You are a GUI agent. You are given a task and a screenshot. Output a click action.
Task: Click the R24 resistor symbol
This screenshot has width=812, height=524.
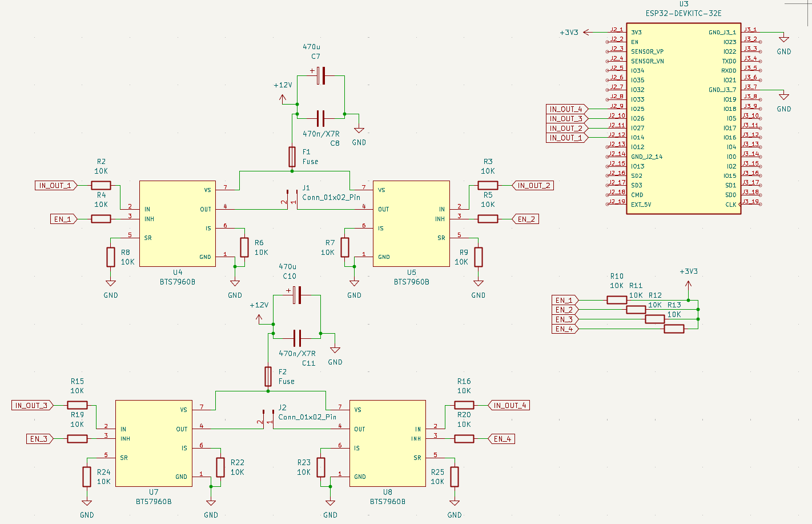click(x=87, y=477)
